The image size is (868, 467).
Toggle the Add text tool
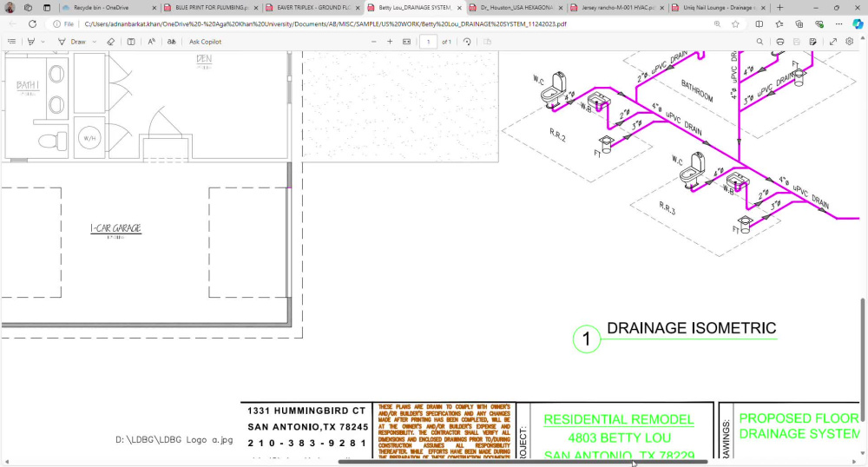(131, 42)
